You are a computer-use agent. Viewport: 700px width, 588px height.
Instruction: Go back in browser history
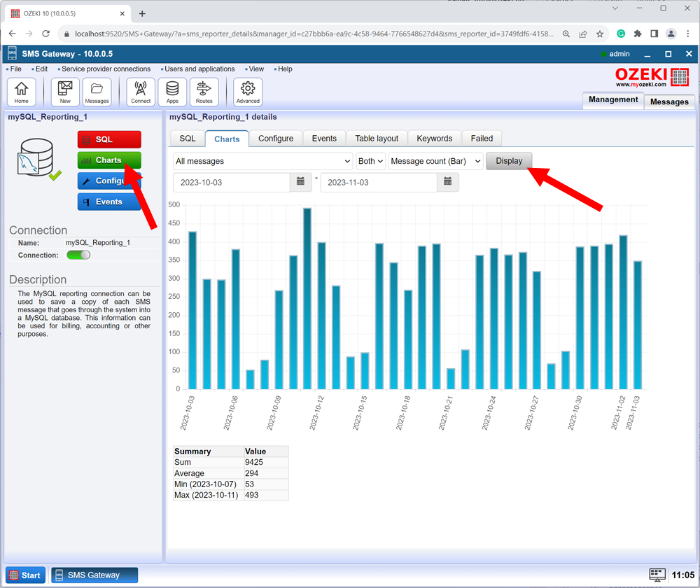click(12, 34)
